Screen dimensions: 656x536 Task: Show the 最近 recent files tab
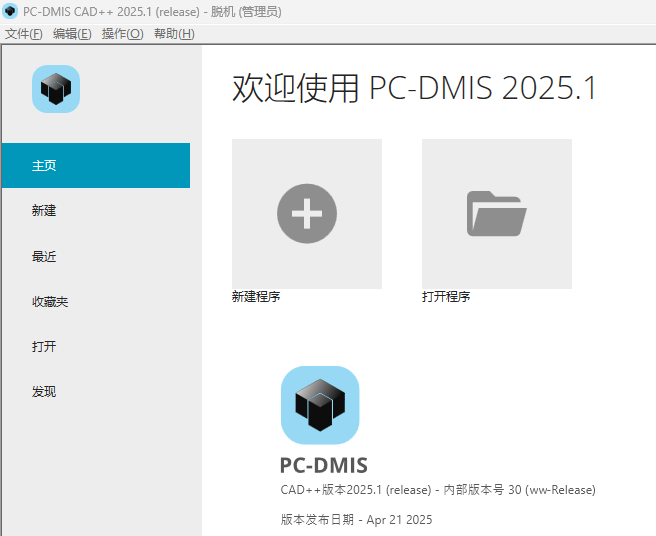(x=45, y=256)
